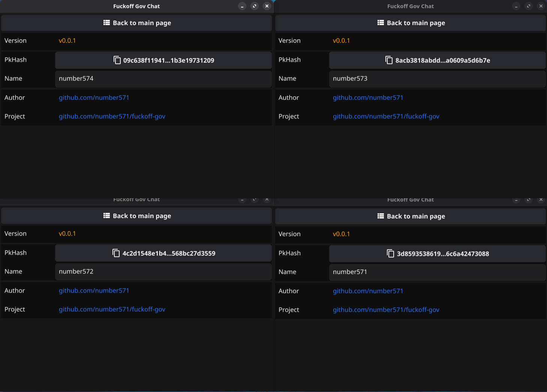
Task: Edit the Name field showing number571
Action: [437, 272]
